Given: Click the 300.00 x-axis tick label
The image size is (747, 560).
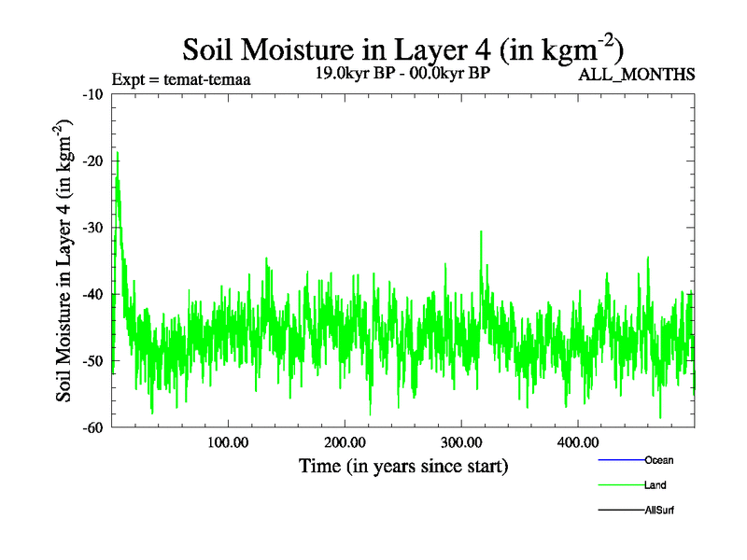Looking at the screenshot, I should pyautogui.click(x=461, y=442).
